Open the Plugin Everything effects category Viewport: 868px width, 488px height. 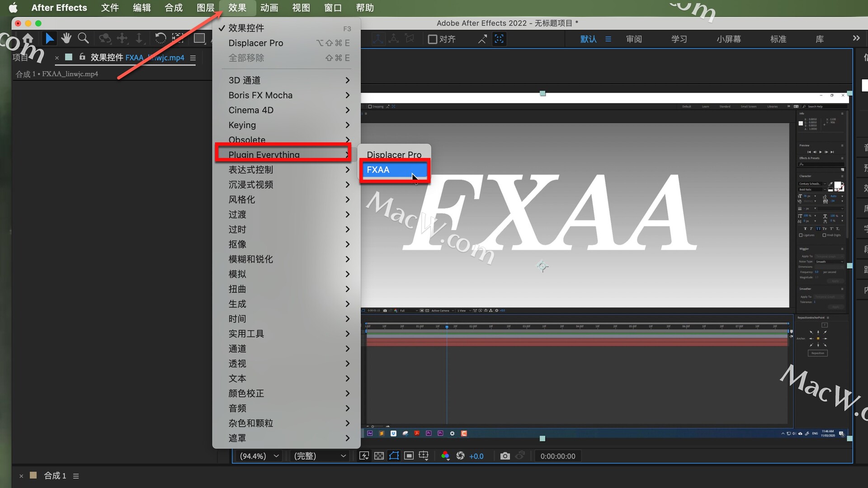[286, 155]
